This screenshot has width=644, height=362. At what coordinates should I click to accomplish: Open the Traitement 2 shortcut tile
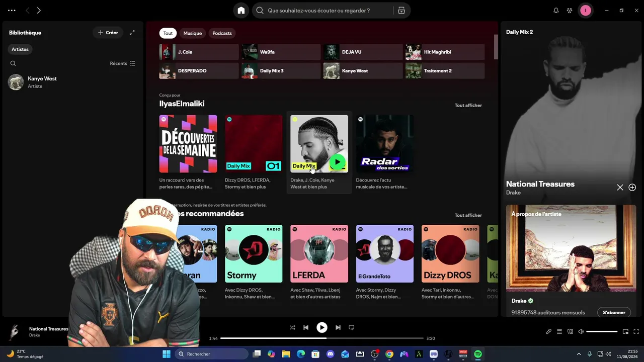tap(445, 70)
